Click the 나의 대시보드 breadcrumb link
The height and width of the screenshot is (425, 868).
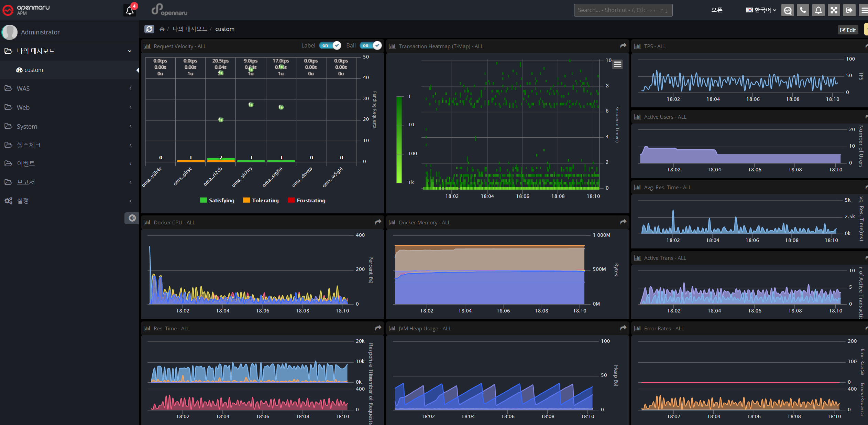[x=190, y=29]
